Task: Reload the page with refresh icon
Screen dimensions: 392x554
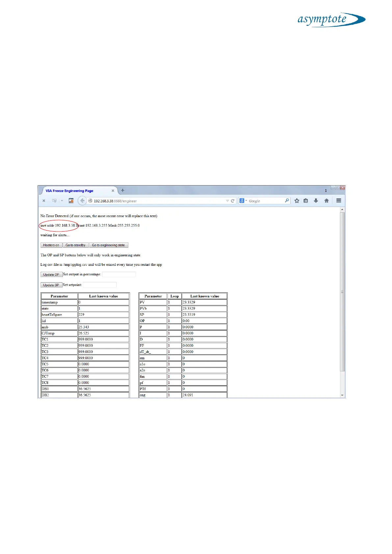Action: 233,201
